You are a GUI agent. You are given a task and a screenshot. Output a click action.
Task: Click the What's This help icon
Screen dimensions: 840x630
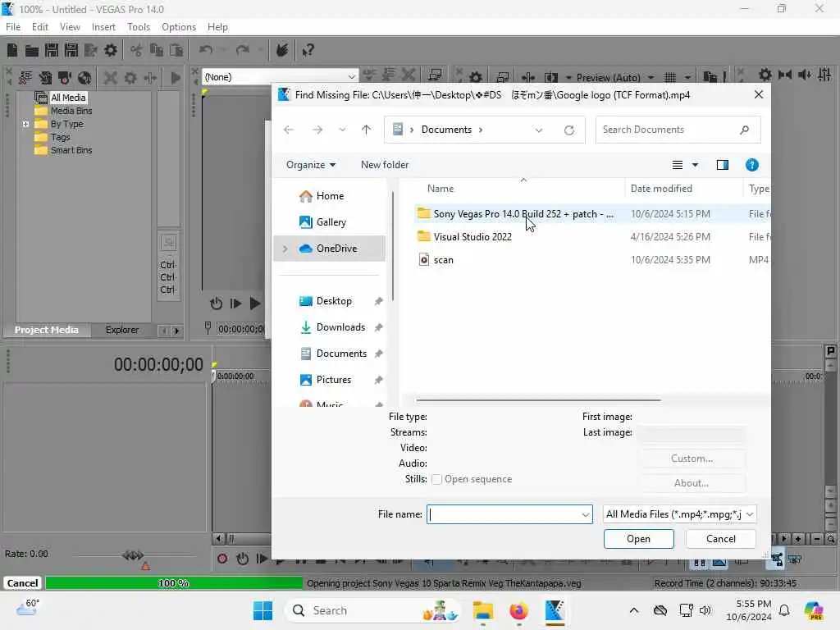[x=308, y=50]
